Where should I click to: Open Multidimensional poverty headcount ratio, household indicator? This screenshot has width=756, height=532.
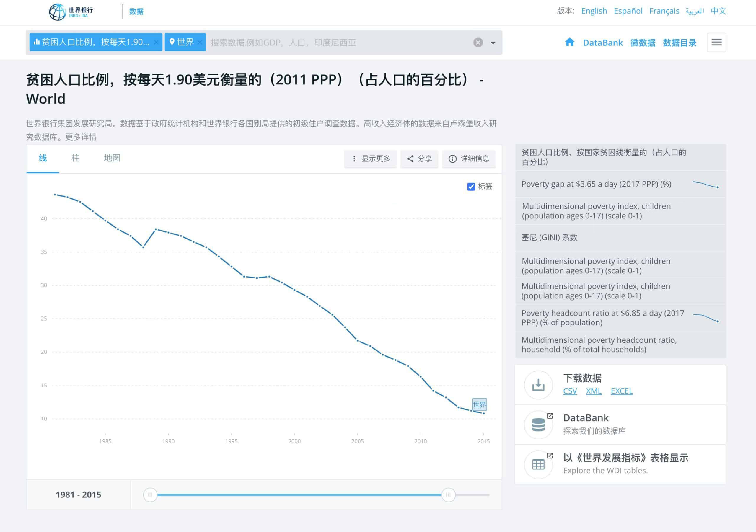(x=620, y=345)
